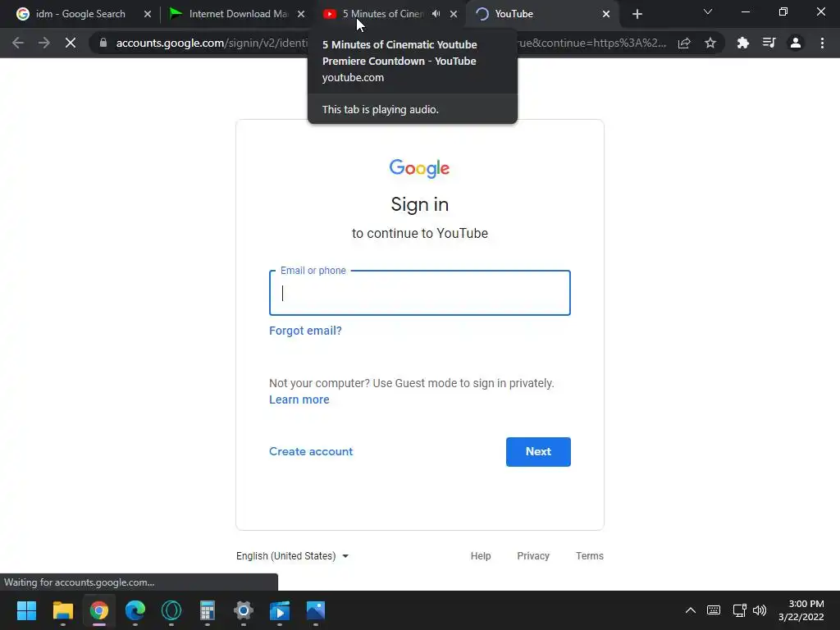The height and width of the screenshot is (630, 840).
Task: Close the loading YouTube tab
Action: 606,14
